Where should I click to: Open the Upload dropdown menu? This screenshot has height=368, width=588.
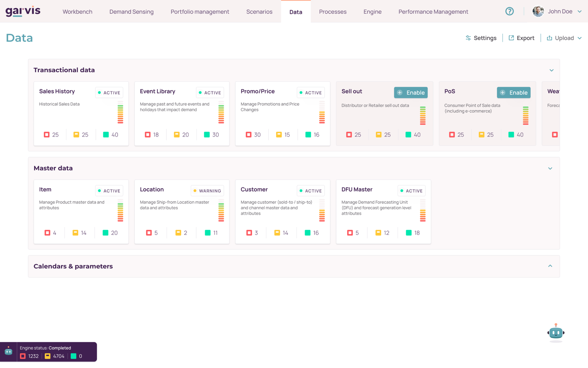coord(564,38)
